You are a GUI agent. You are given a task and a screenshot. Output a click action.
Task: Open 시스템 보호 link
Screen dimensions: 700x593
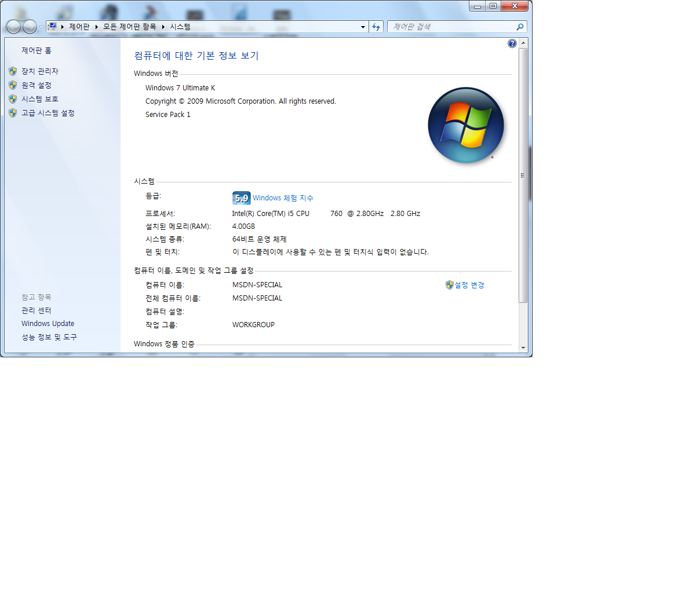tap(40, 99)
